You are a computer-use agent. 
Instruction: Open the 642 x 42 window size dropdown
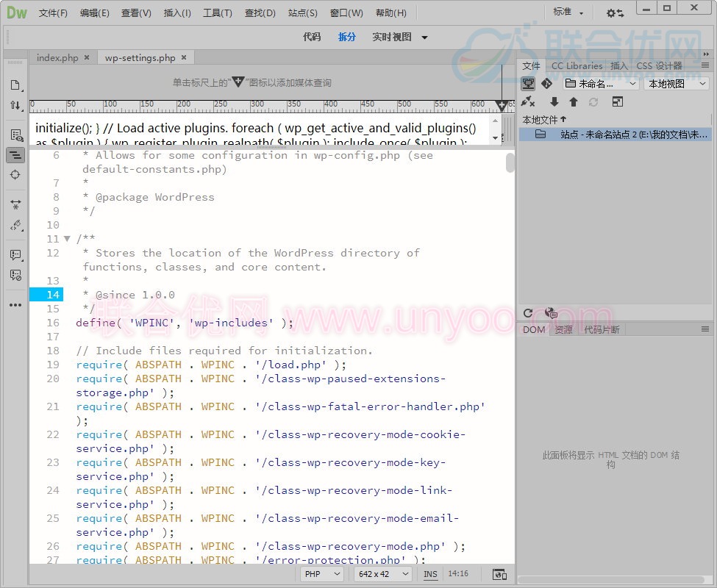(x=383, y=574)
